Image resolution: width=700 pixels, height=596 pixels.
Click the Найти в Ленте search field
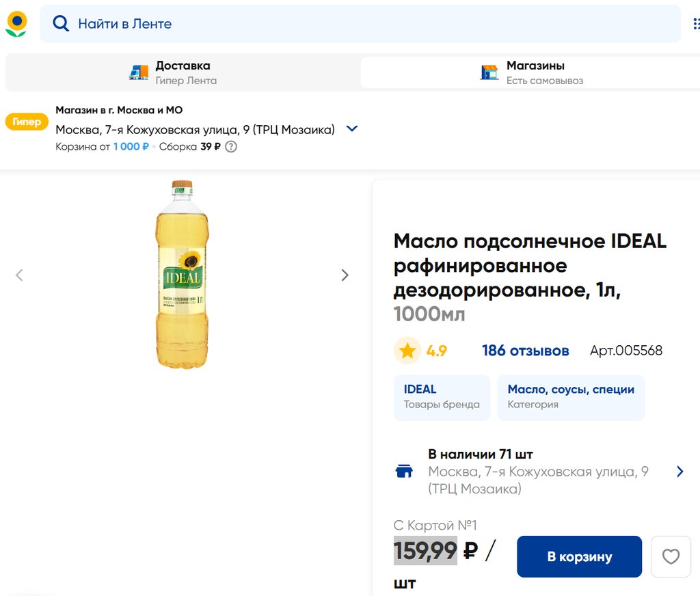(369, 24)
